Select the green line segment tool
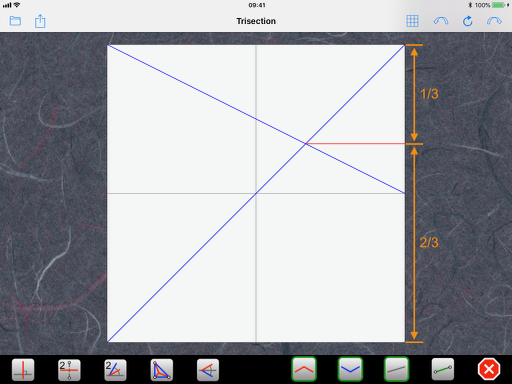Viewport: 512px width, 384px height. point(443,369)
